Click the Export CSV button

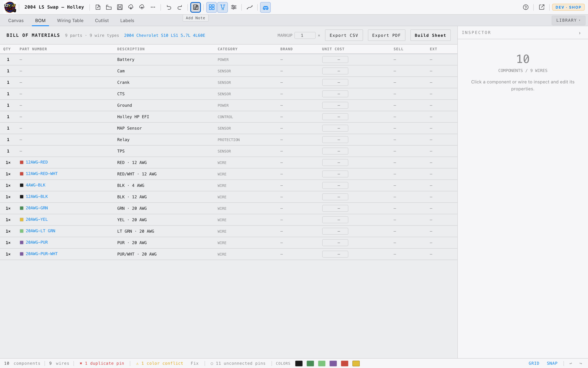(344, 35)
